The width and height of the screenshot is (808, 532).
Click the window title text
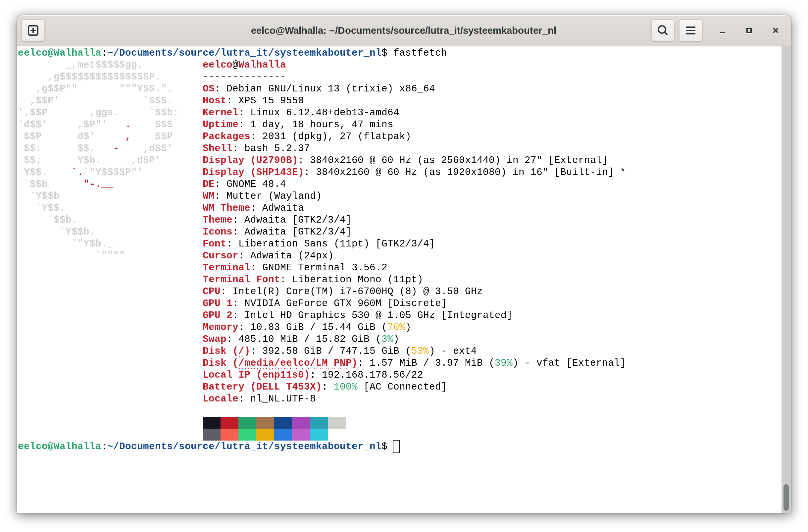pos(403,30)
